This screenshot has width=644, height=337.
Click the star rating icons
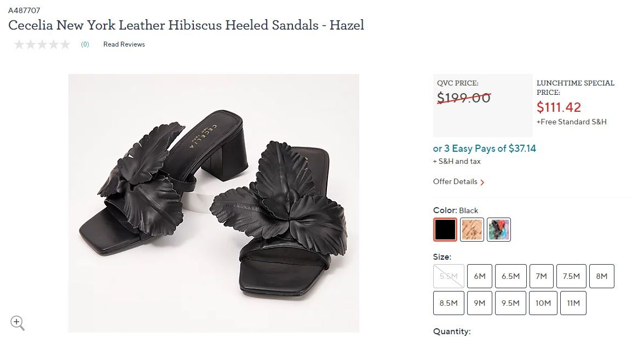(42, 44)
